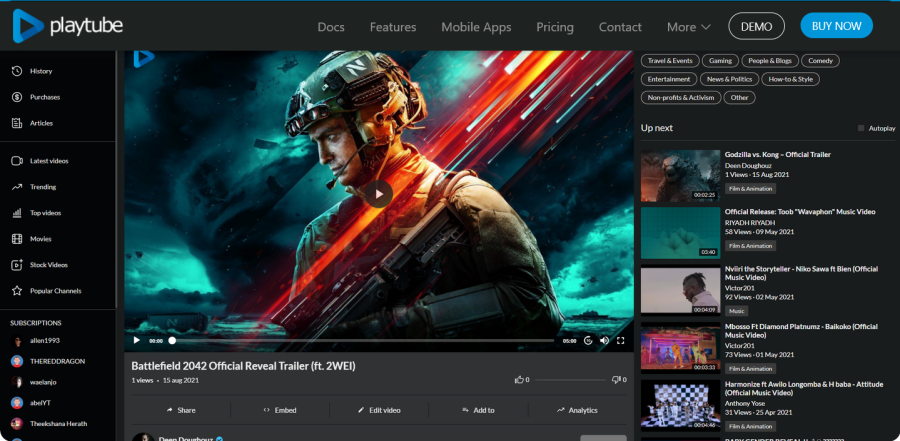Click the Trending arrow icon

coord(17,187)
